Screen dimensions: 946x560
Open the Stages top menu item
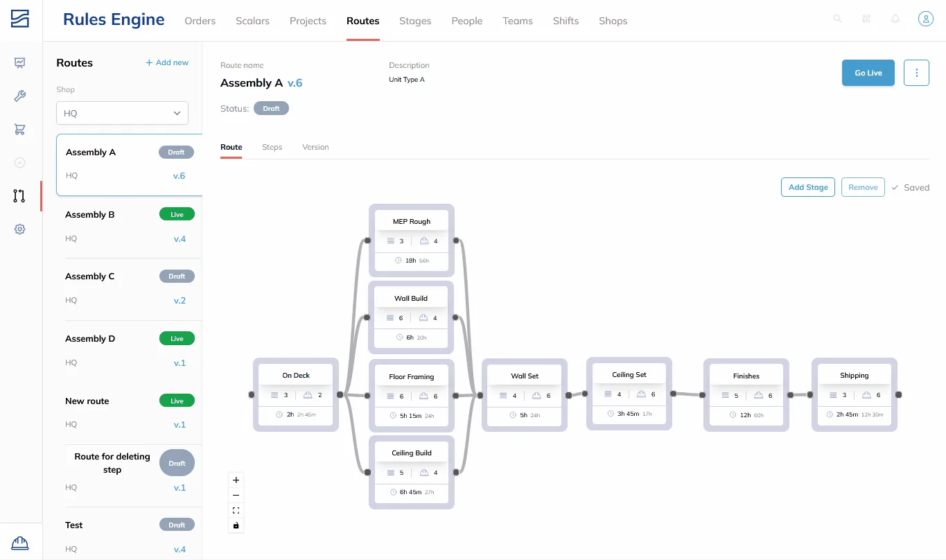[x=415, y=21]
